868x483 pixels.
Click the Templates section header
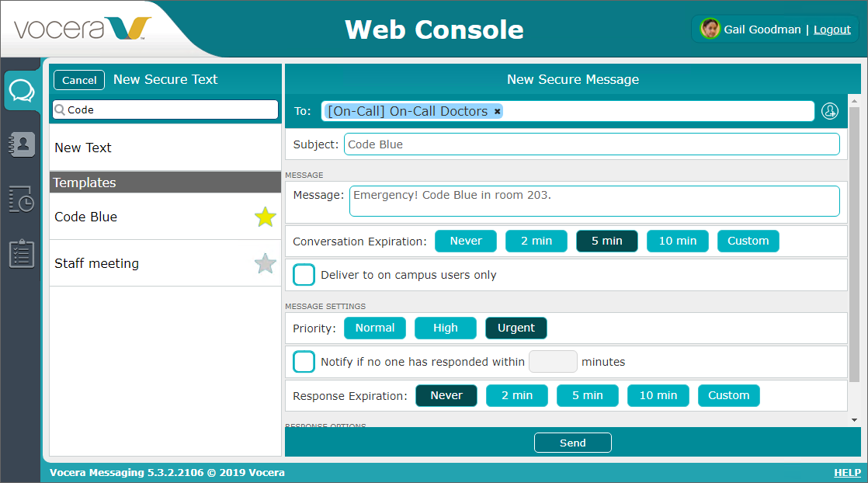tap(165, 182)
